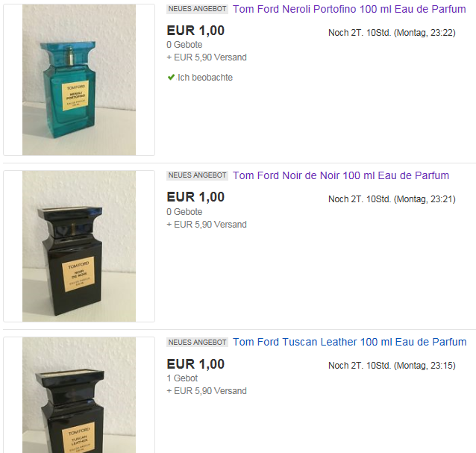Screen dimensions: 476x453
Task: Click the EUR 1,00 price of Noir de Noir
Action: (x=195, y=197)
